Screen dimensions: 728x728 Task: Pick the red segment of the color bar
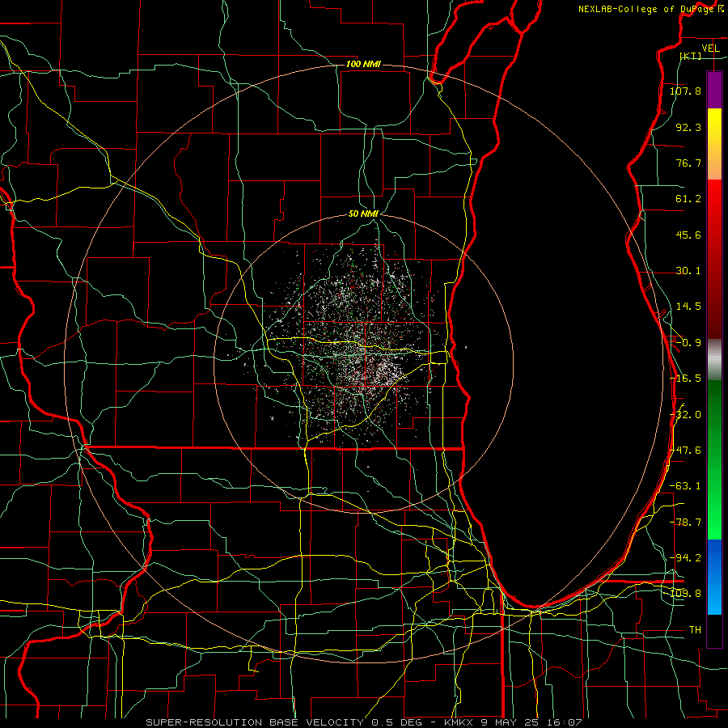[x=714, y=259]
